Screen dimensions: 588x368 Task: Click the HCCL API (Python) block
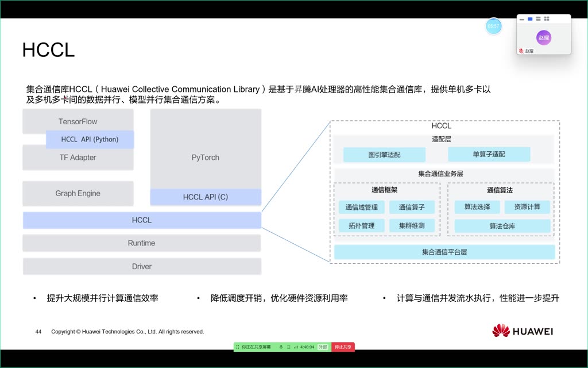[90, 139]
